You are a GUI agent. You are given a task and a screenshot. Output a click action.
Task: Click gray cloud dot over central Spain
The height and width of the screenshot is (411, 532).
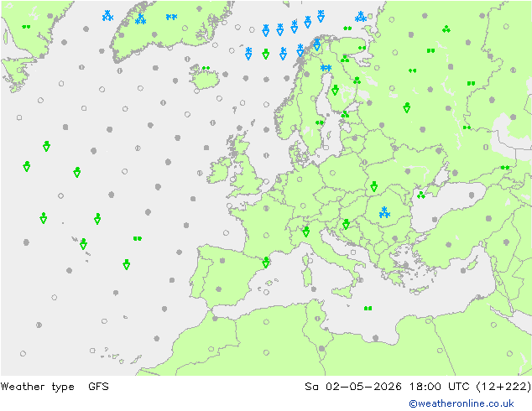[x=222, y=260]
